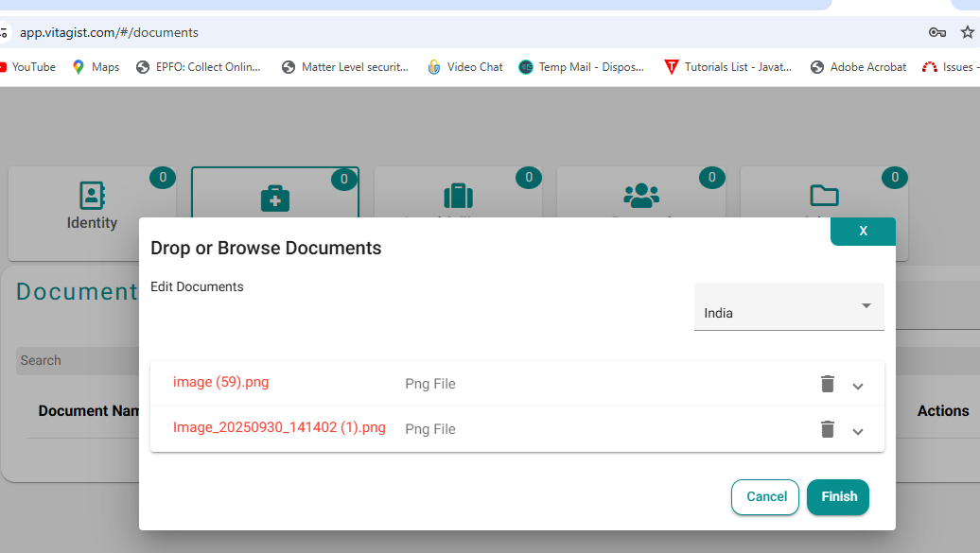Open the India country dropdown
Image resolution: width=980 pixels, height=553 pixels.
tap(789, 307)
